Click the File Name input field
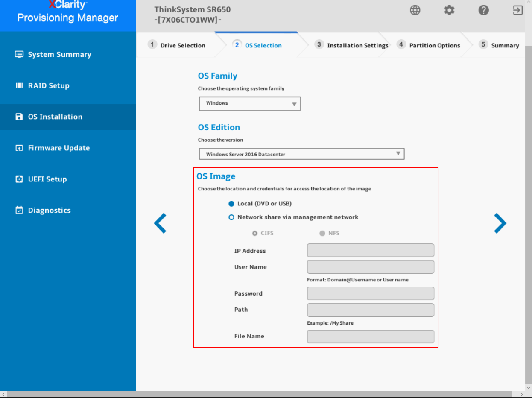Image resolution: width=532 pixels, height=398 pixels. 371,337
